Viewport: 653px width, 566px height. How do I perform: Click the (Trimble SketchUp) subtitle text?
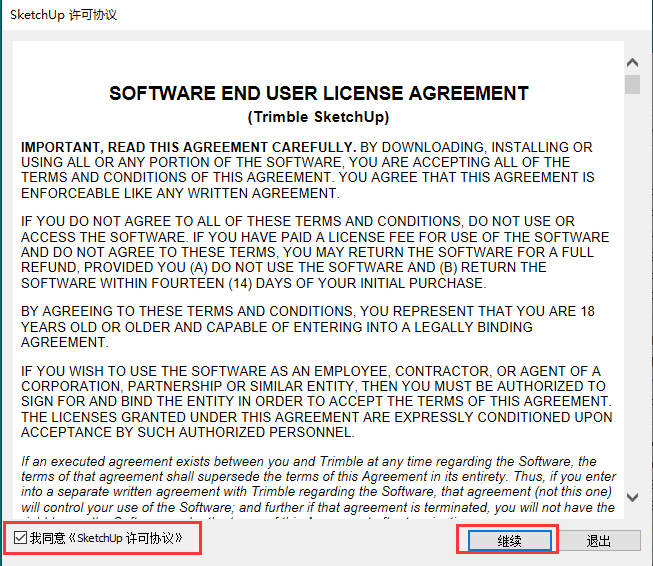point(319,117)
